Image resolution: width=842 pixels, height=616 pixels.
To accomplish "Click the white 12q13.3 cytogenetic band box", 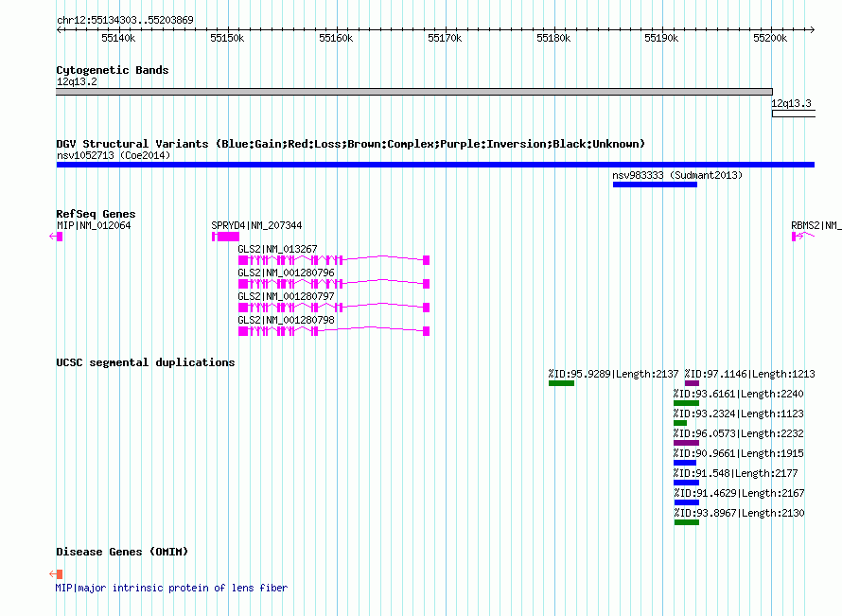I will point(794,114).
